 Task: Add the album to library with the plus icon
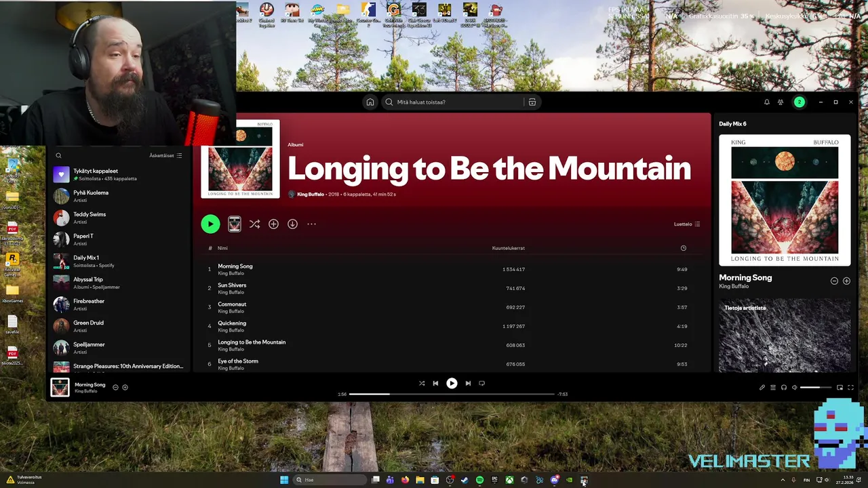273,224
